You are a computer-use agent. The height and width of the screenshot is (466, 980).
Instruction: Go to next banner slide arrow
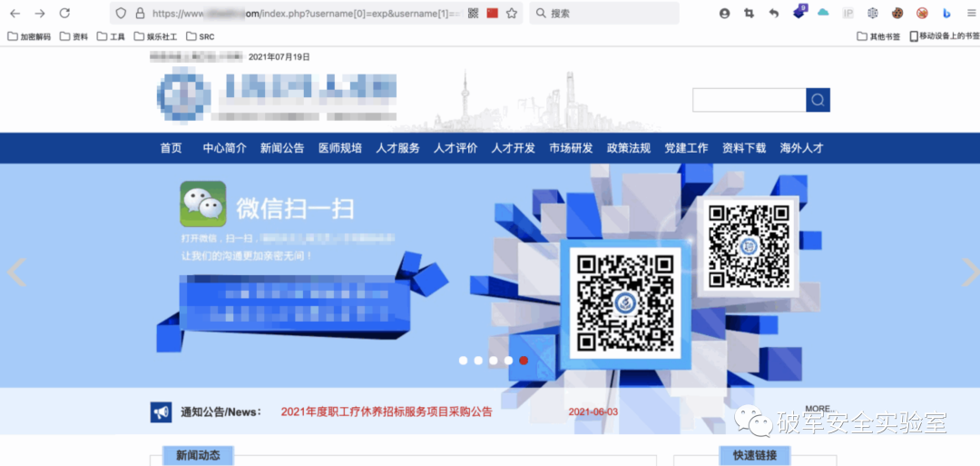[x=968, y=273]
